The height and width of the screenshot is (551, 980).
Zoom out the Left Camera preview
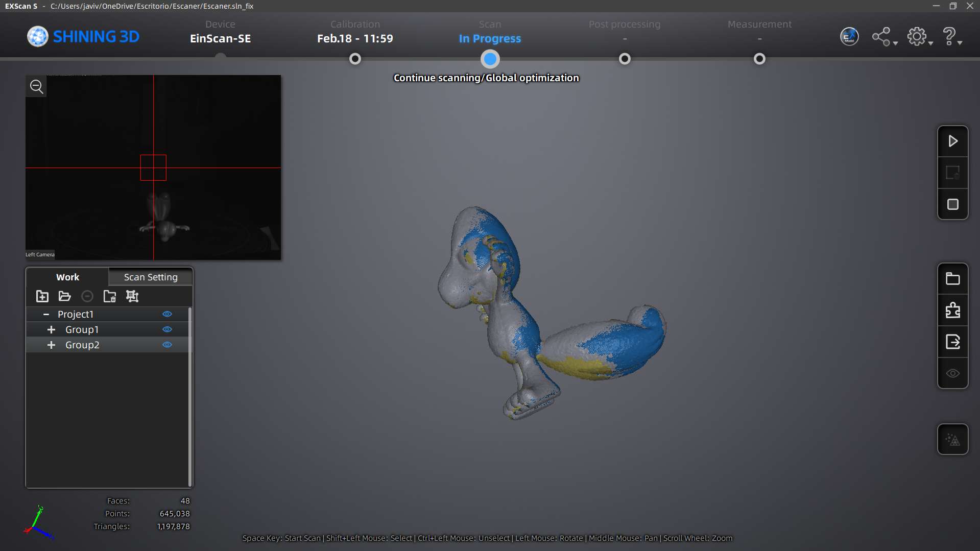[36, 86]
